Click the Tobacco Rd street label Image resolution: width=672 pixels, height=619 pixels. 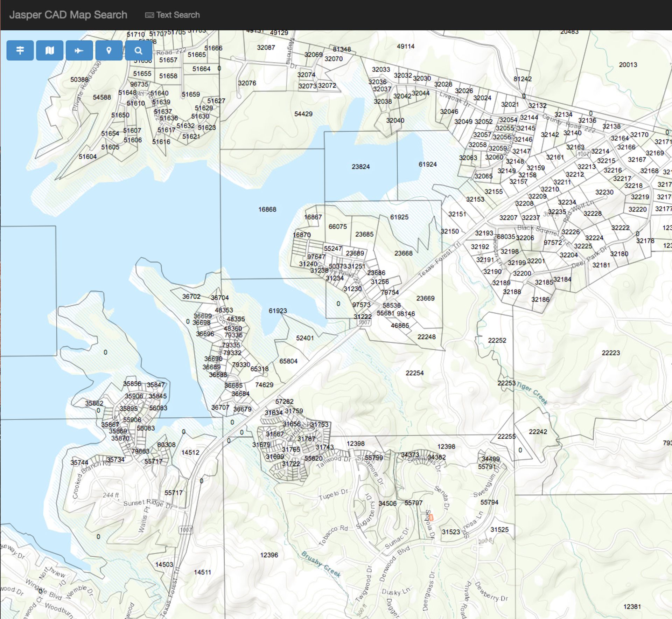(333, 535)
